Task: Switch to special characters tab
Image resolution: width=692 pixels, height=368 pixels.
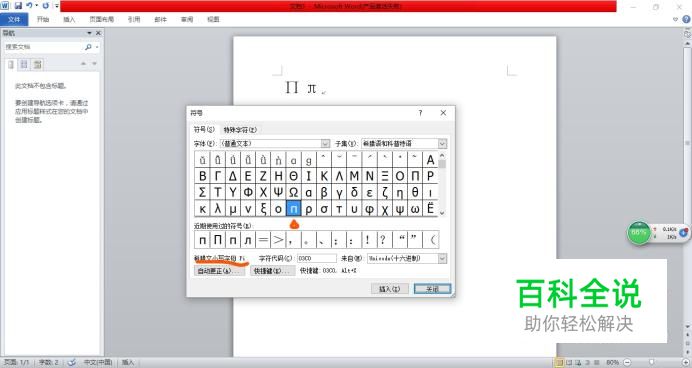Action: tap(240, 130)
